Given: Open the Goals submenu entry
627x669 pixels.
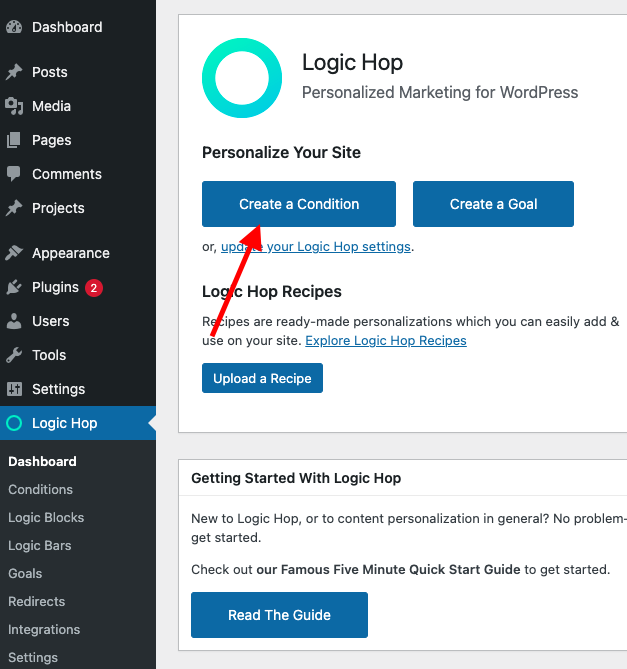Looking at the screenshot, I should 25,573.
